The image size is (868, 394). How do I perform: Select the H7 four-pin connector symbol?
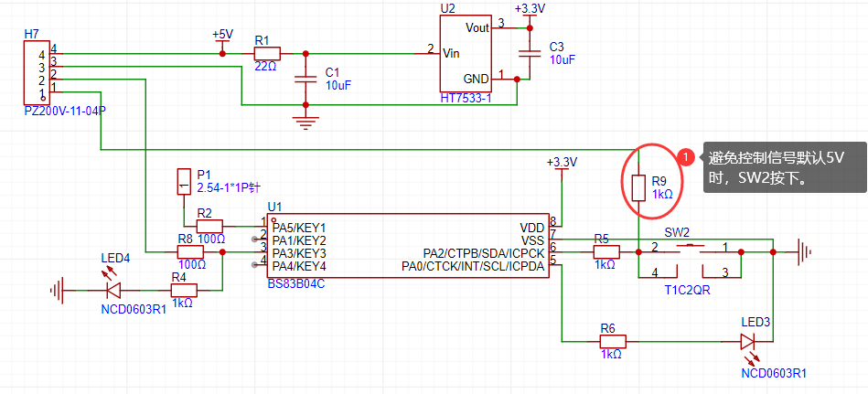tap(38, 73)
